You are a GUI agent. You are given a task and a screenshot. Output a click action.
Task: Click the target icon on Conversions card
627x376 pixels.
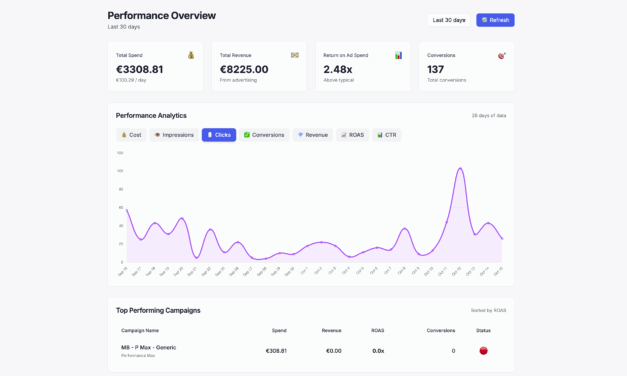pyautogui.click(x=502, y=56)
